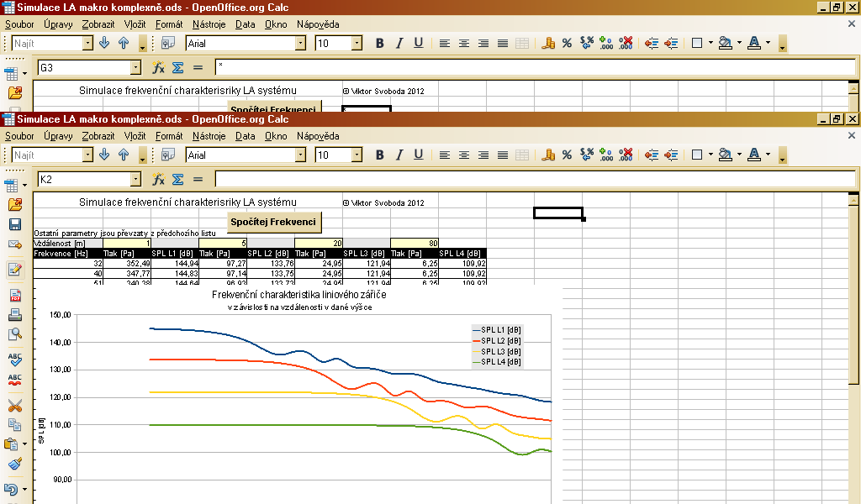This screenshot has width=861, height=504.
Task: Export directly as PDF from the left toolbar
Action: [x=14, y=297]
